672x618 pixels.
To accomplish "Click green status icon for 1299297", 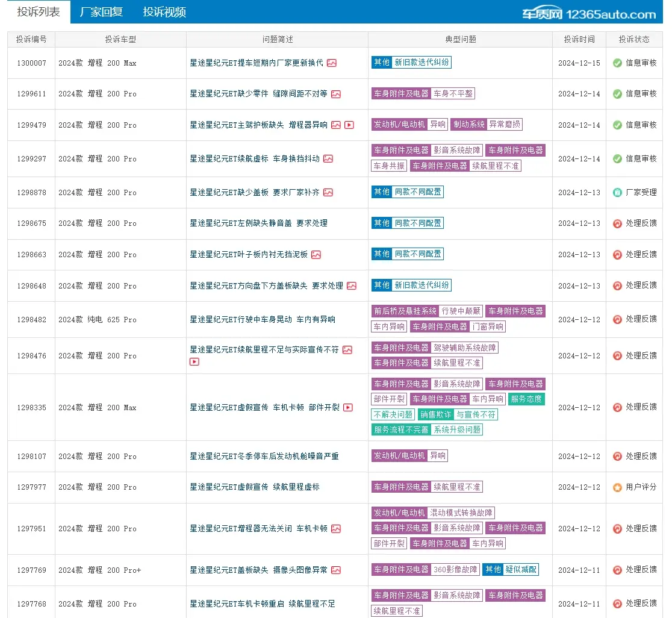I will click(x=618, y=158).
